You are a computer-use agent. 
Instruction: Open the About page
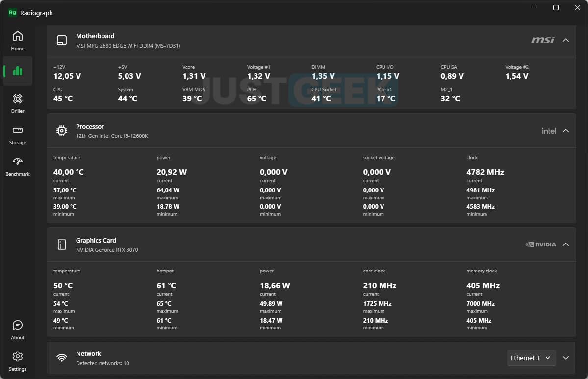click(17, 330)
